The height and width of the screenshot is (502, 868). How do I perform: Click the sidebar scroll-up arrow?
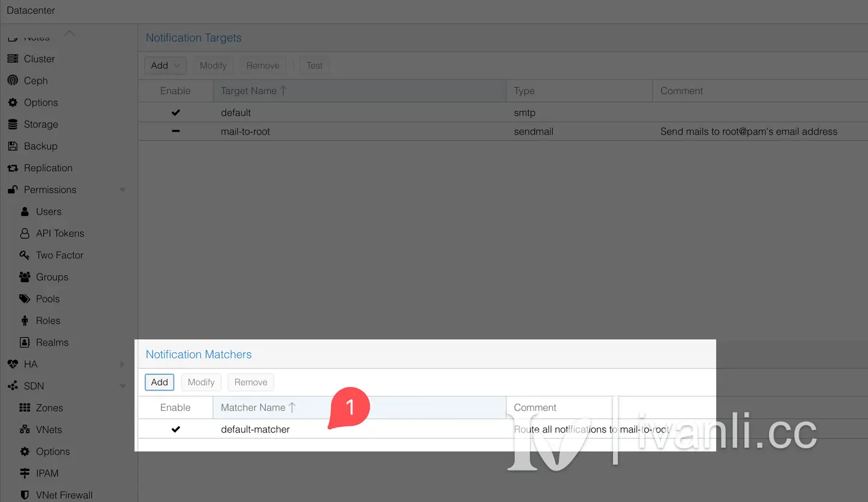pyautogui.click(x=69, y=34)
